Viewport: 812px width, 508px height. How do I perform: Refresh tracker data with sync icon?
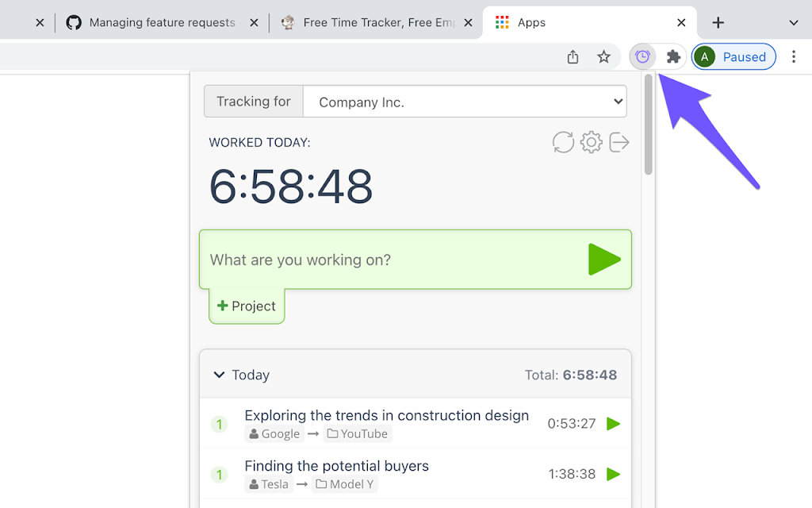[563, 142]
